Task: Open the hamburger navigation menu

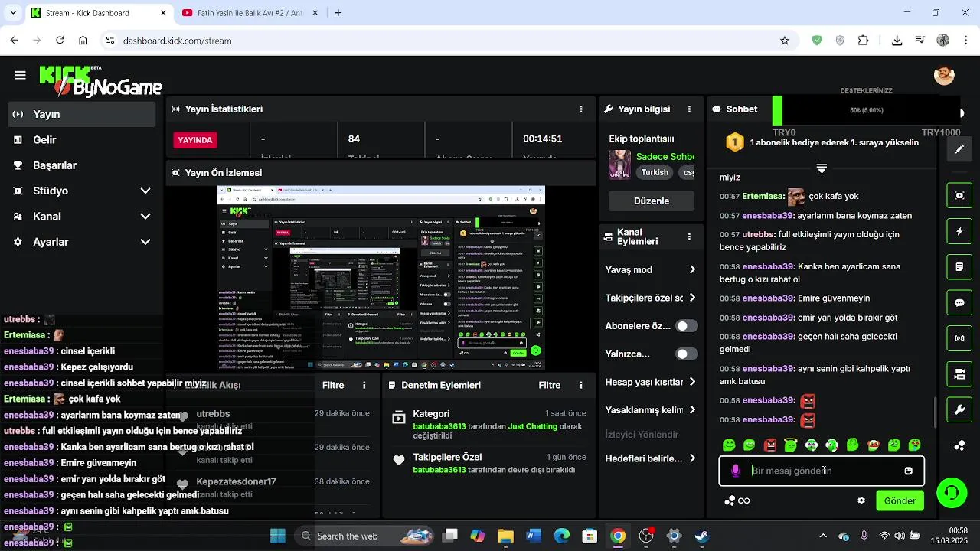Action: pos(21,75)
